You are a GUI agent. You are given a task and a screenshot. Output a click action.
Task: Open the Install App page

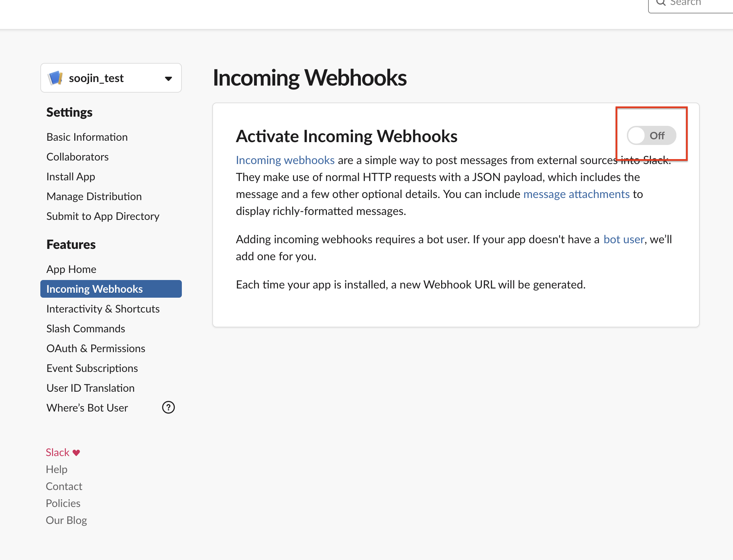coord(71,177)
